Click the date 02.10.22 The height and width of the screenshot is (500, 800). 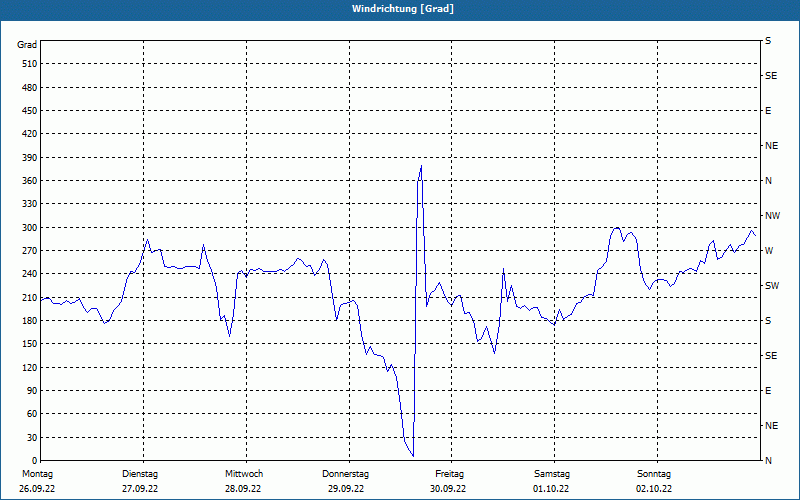[x=654, y=489]
